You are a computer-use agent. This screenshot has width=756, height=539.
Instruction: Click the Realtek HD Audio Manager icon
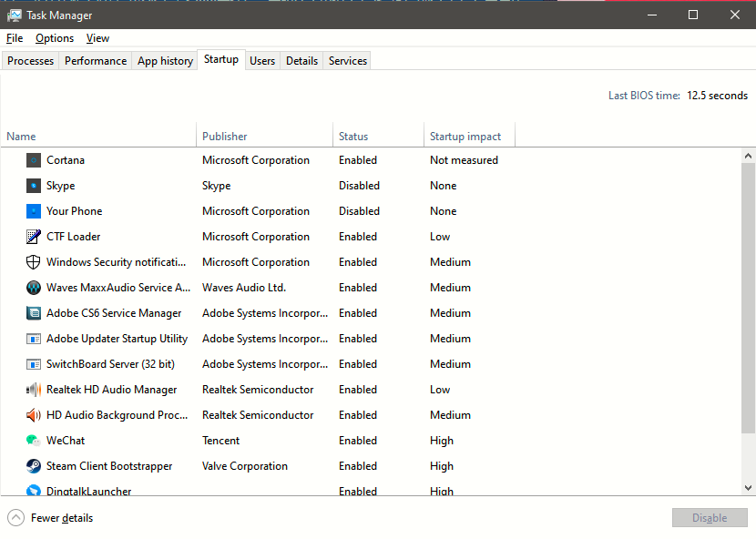tap(34, 390)
